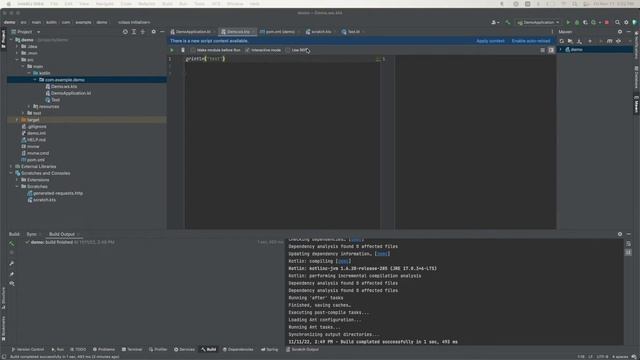Click the Execute Maven Goal icon

(609, 41)
